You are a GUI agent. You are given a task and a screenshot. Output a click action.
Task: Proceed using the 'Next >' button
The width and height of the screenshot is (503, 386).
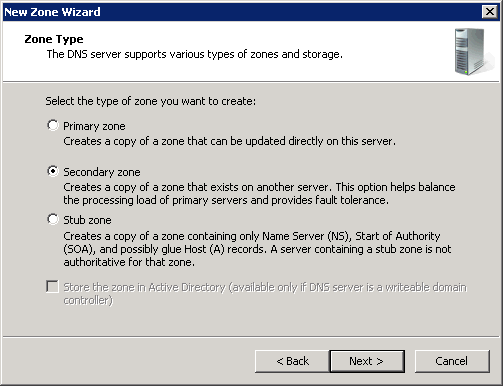coord(367,361)
